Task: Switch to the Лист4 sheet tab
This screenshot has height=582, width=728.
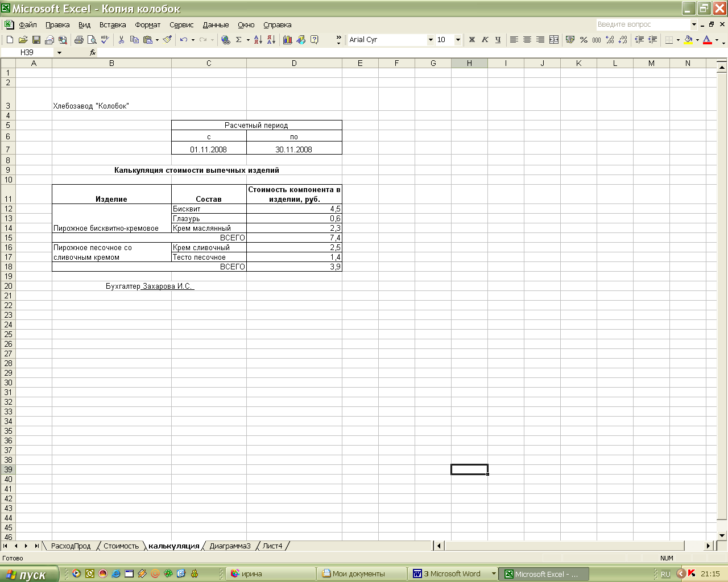Action: 272,546
